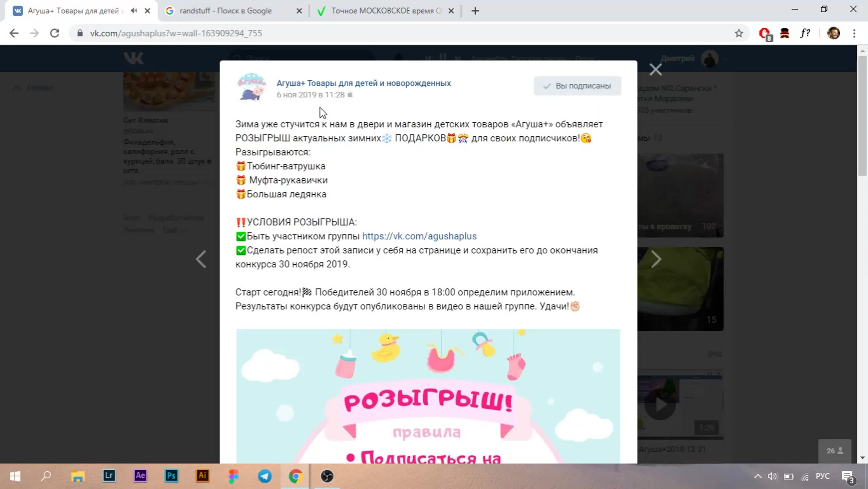Image resolution: width=868 pixels, height=489 pixels.
Task: Bookmark this page with star icon
Action: tap(739, 33)
